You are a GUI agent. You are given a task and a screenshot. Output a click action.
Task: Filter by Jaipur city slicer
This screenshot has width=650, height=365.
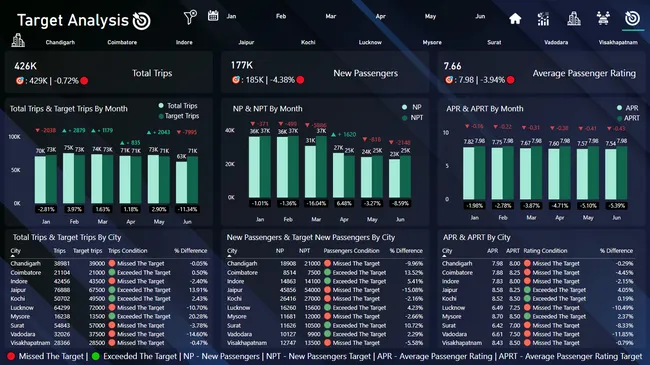(x=246, y=42)
